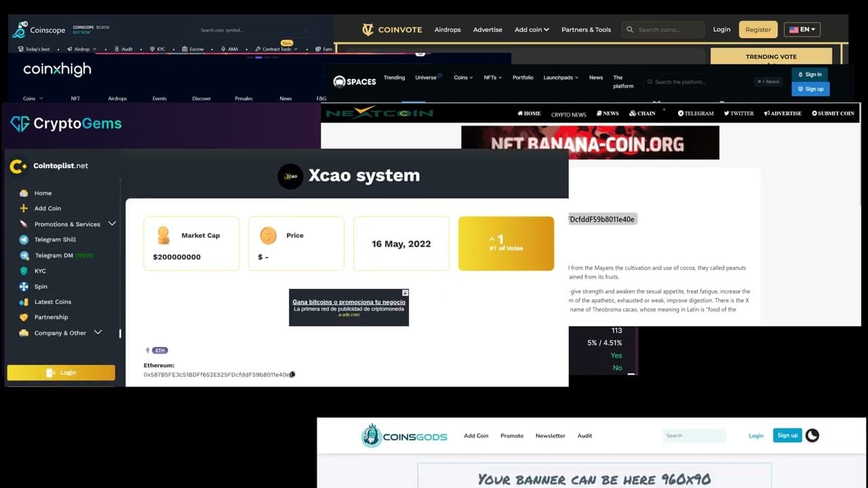Open the EN language dropdown on Coinvote
The image size is (868, 488).
pos(802,30)
